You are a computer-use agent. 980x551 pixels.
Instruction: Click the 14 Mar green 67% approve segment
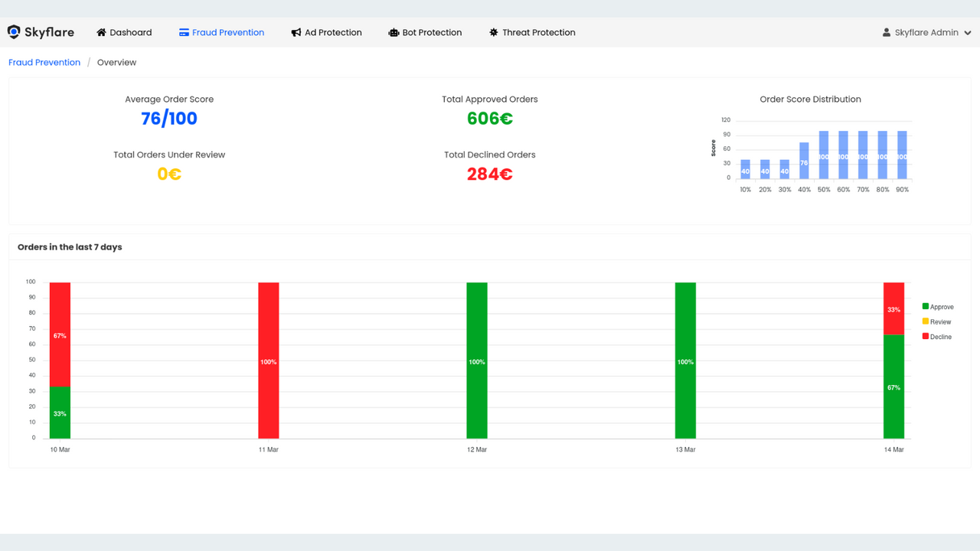pos(893,386)
